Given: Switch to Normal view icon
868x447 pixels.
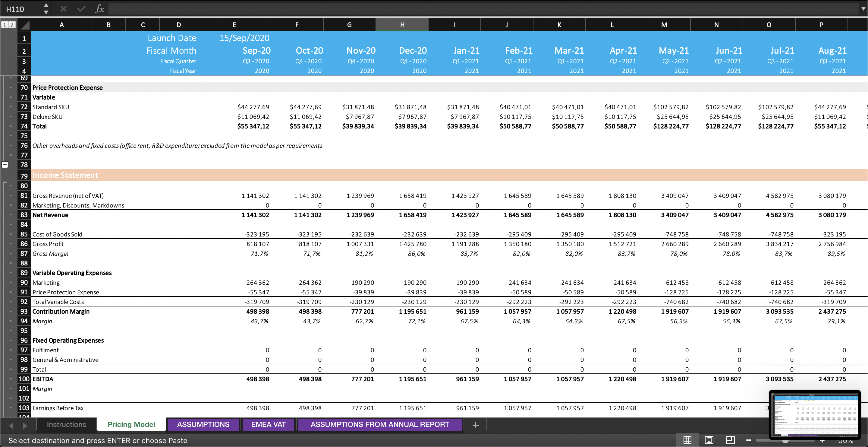Looking at the screenshot, I should [687, 440].
